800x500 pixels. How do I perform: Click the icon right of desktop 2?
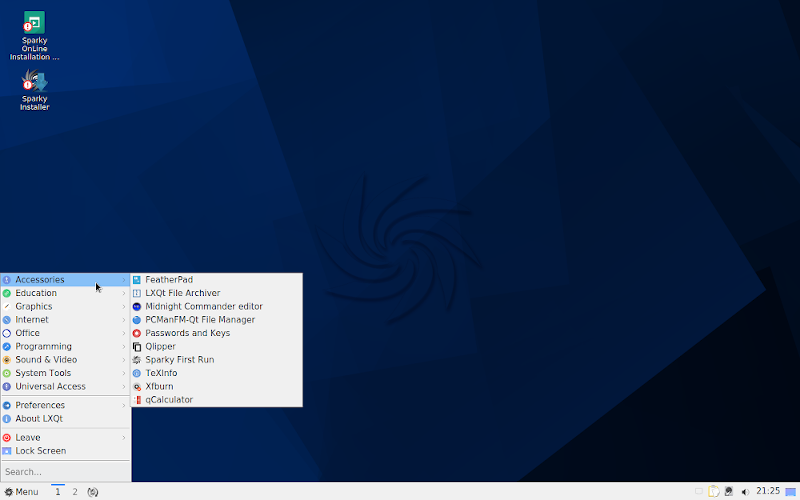click(92, 492)
